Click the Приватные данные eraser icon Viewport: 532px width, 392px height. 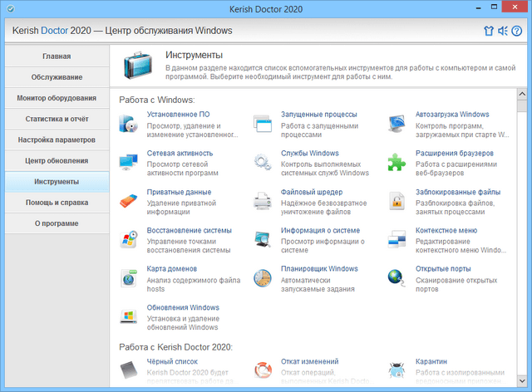[128, 201]
